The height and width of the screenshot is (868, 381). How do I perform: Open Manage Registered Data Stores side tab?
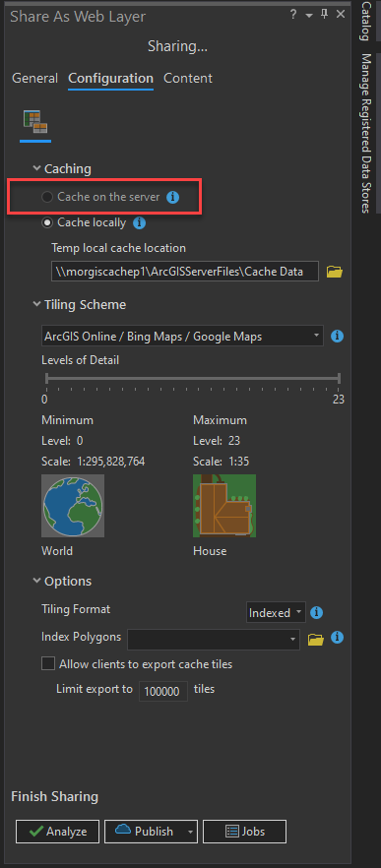click(x=366, y=134)
